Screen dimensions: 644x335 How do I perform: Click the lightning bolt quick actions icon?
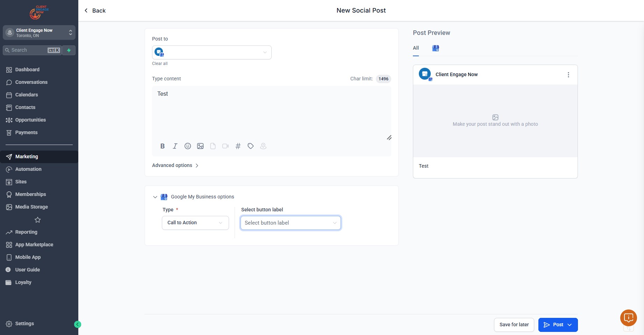click(x=69, y=50)
